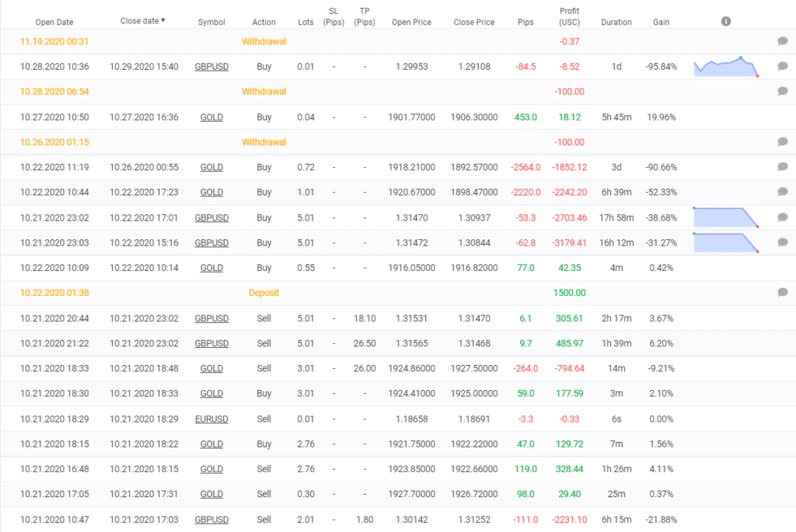Open GBPUSD link for trade opened 10.21.2020 10:47
The image size is (796, 532).
[x=211, y=520]
